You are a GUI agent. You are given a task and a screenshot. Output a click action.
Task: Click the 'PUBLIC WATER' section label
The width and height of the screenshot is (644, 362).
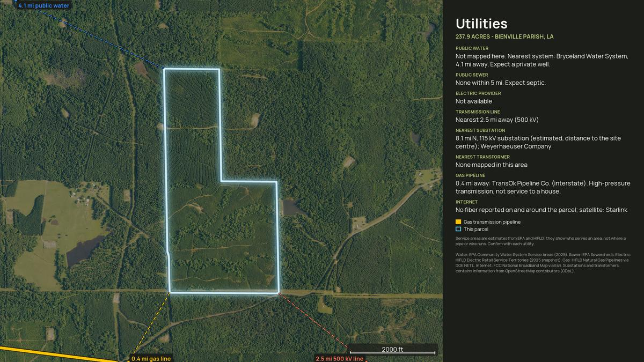pyautogui.click(x=472, y=48)
